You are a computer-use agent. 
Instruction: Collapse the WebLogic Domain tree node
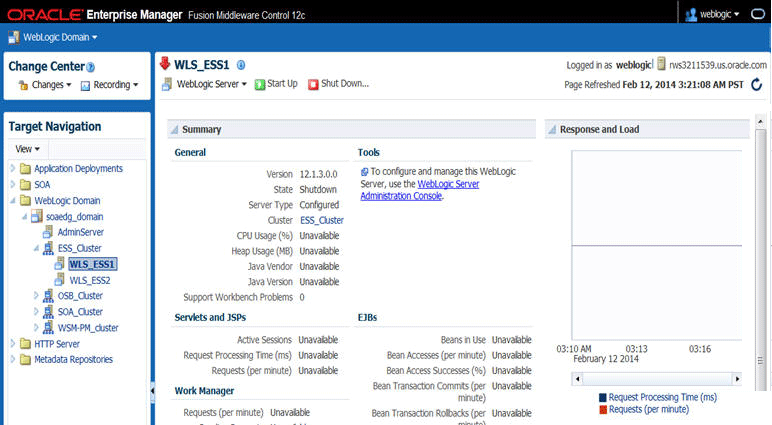click(13, 200)
